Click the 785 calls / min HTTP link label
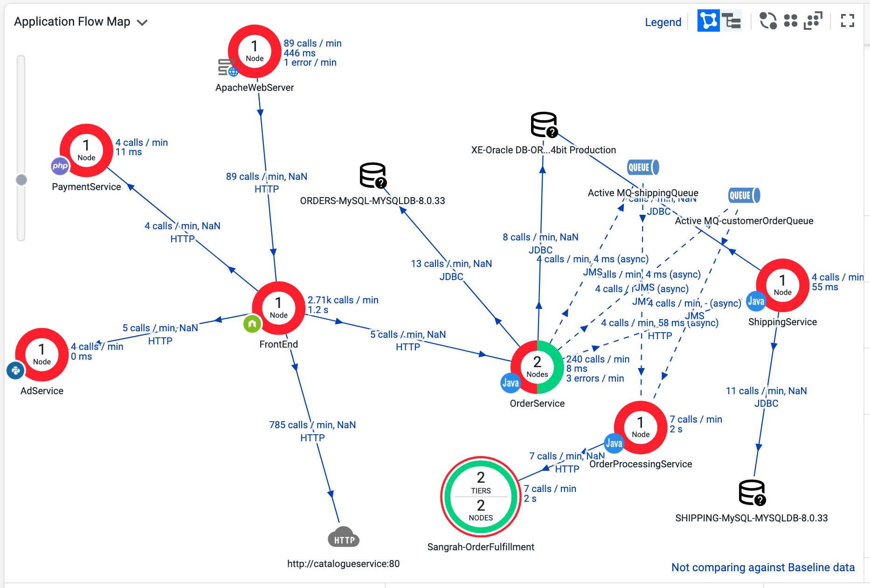This screenshot has height=588, width=870. click(312, 431)
